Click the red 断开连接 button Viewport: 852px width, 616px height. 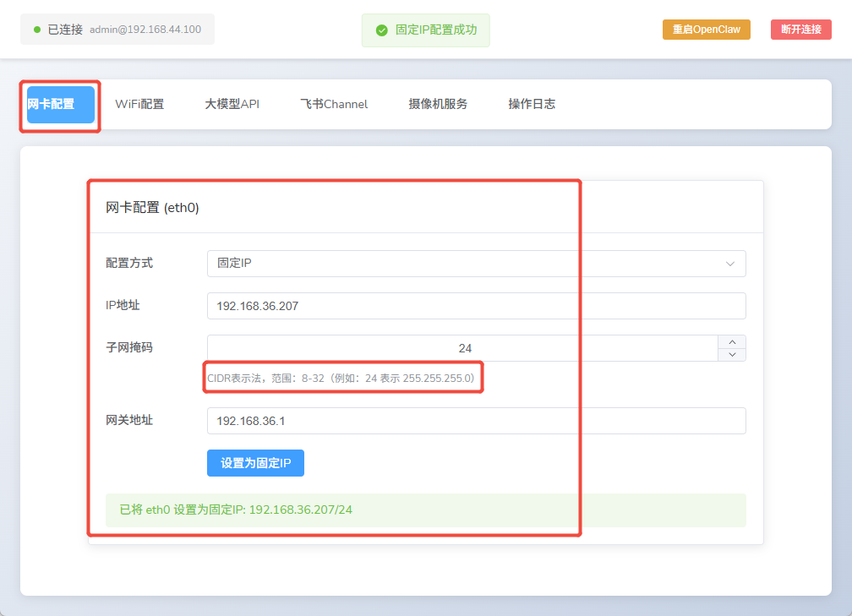pyautogui.click(x=800, y=30)
